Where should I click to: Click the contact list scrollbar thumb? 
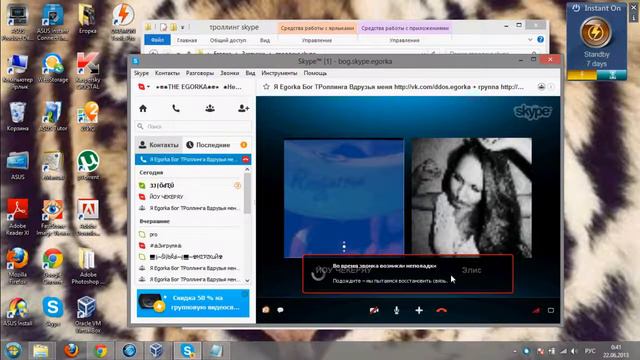pyautogui.click(x=247, y=193)
